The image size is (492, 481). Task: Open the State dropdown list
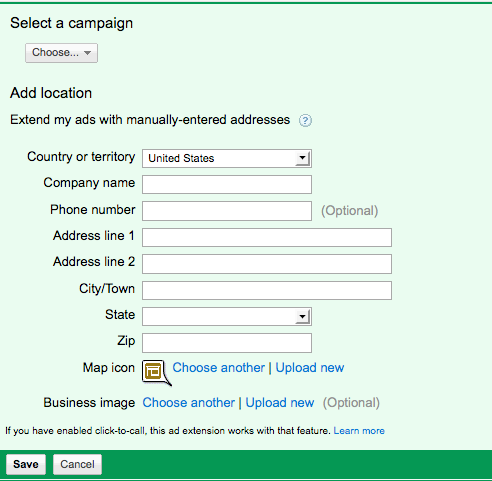pyautogui.click(x=227, y=316)
